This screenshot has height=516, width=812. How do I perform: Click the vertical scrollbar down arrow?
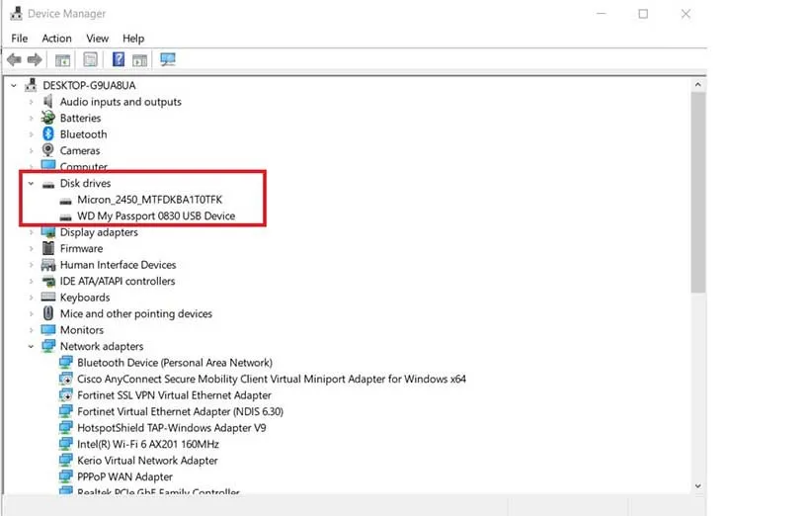[698, 485]
